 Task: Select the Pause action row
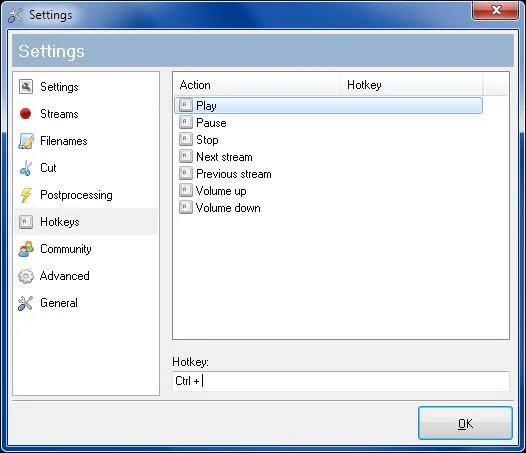pos(328,123)
